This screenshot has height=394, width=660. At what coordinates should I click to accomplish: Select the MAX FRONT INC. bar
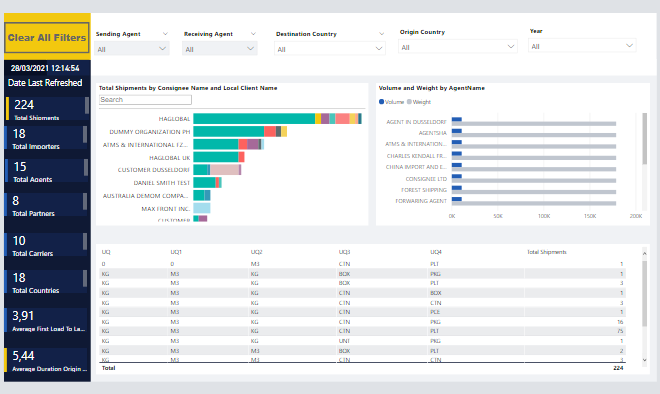[x=202, y=208]
